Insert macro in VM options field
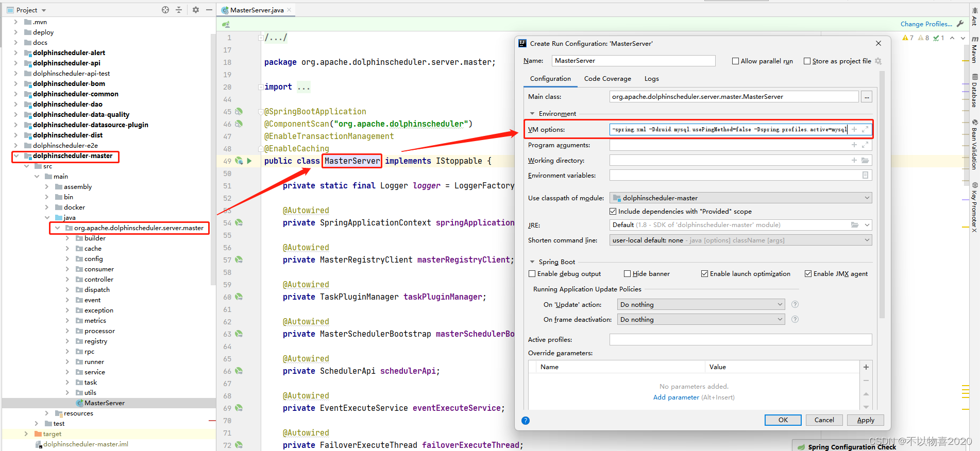The height and width of the screenshot is (451, 980). coord(854,129)
